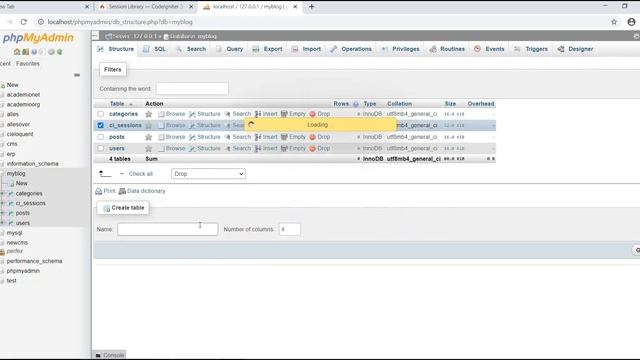Image resolution: width=640 pixels, height=360 pixels.
Task: Go to the Import tab
Action: click(306, 49)
